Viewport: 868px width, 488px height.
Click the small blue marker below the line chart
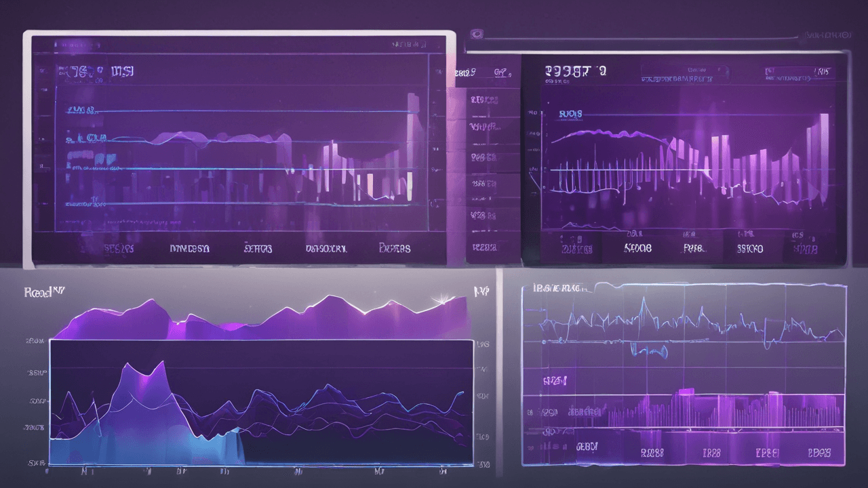pos(649,350)
